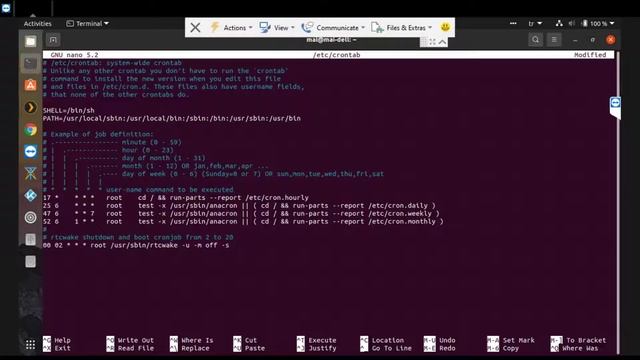The width and height of the screenshot is (640, 360).
Task: Open the Activities overview
Action: pos(38,24)
